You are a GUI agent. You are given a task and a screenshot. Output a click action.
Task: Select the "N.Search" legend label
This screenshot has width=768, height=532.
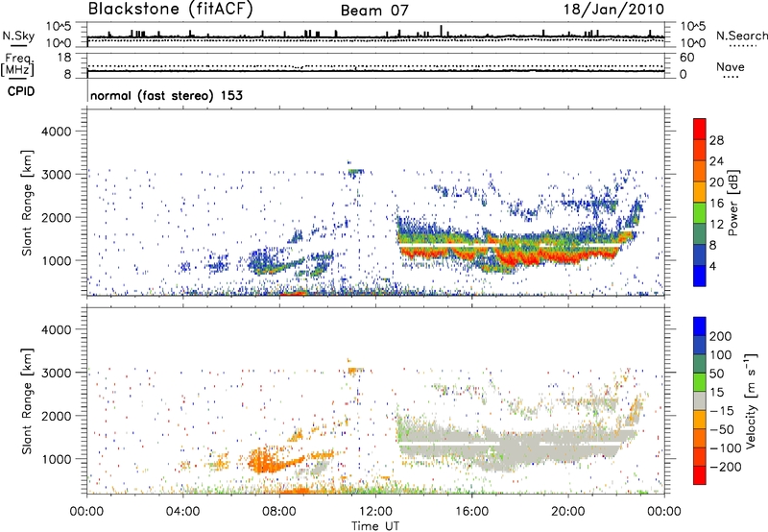pos(741,36)
